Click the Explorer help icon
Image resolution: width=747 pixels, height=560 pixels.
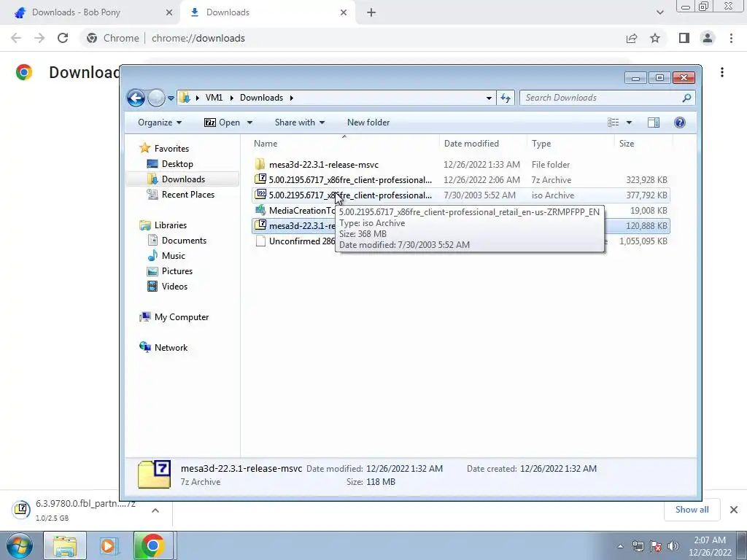pyautogui.click(x=680, y=122)
